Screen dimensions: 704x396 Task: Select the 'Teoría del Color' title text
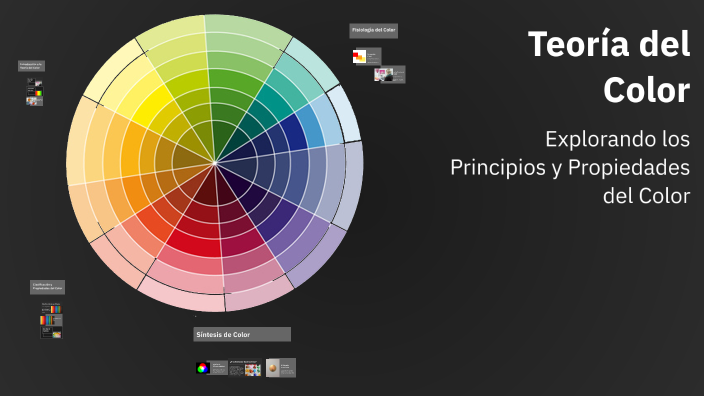[x=609, y=66]
